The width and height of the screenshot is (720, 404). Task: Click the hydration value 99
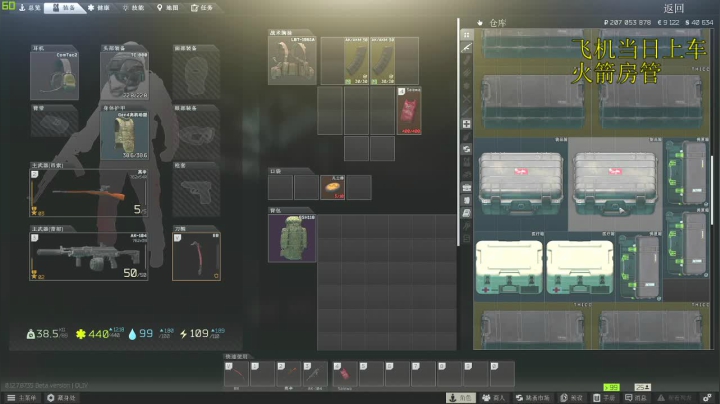pos(146,333)
